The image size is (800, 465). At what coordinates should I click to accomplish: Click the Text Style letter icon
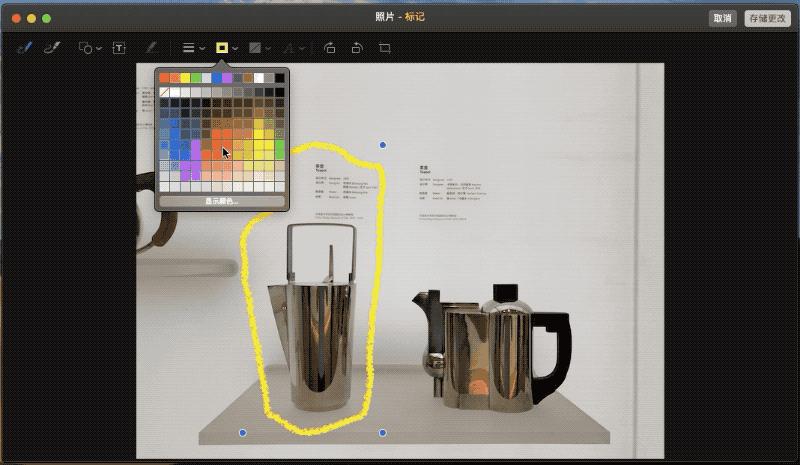[x=289, y=48]
